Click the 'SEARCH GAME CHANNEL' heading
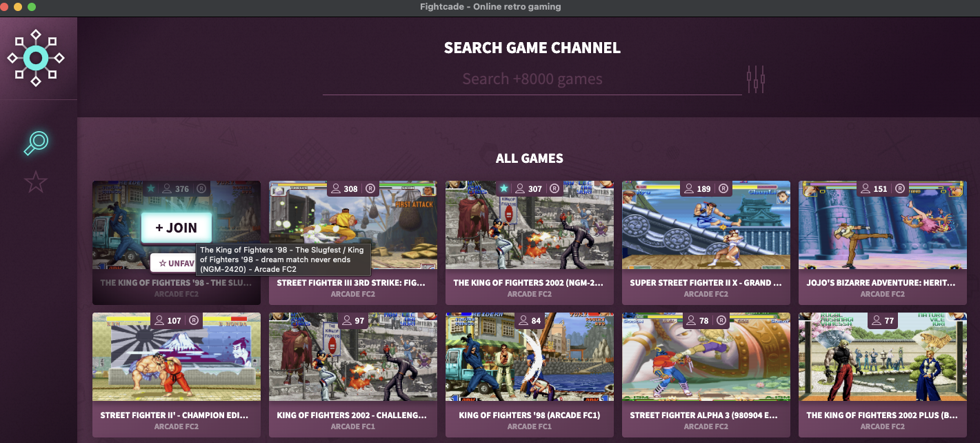Image resolution: width=980 pixels, height=443 pixels. (532, 48)
